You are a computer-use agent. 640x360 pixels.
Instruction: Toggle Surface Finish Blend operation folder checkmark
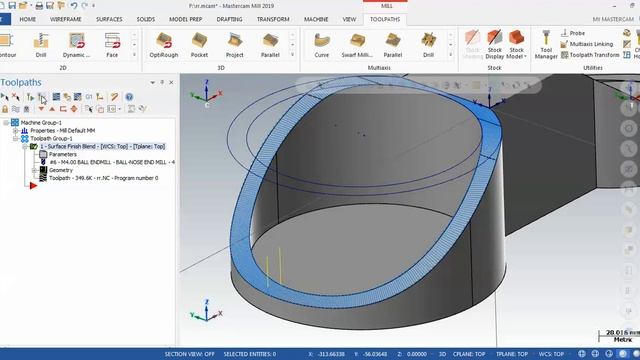pos(34,146)
